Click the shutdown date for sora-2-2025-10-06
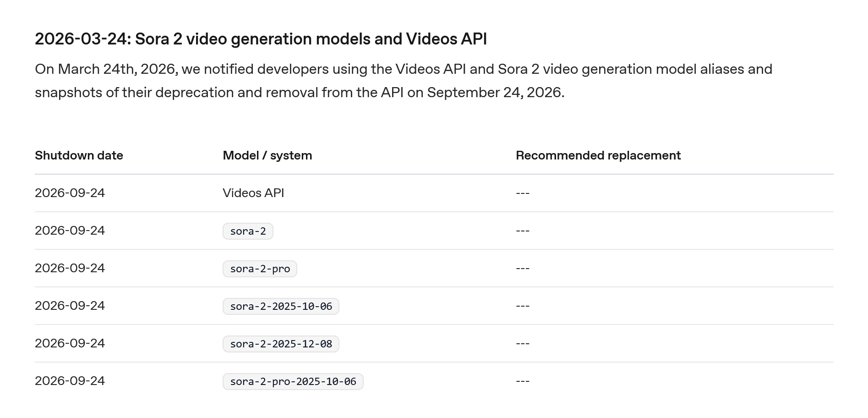This screenshot has width=868, height=418. [70, 306]
